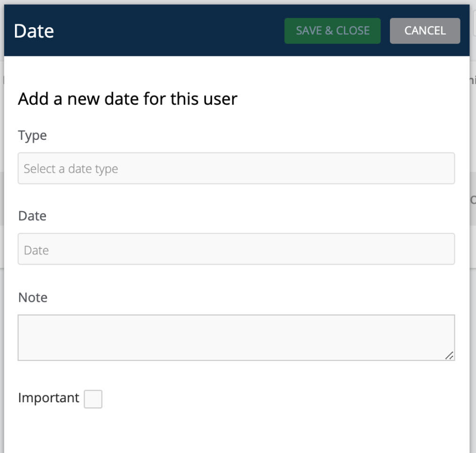Click the 'Note' field label
The width and height of the screenshot is (476, 453).
33,298
